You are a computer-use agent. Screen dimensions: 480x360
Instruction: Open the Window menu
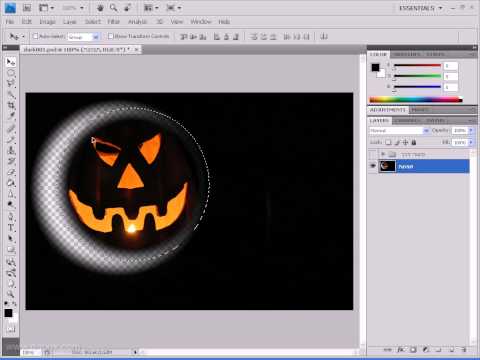pyautogui.click(x=201, y=22)
